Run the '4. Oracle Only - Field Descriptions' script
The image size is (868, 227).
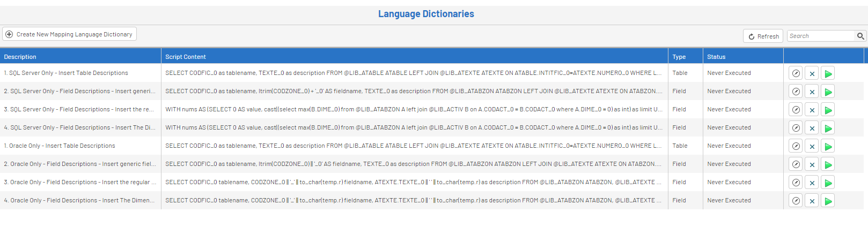828,201
